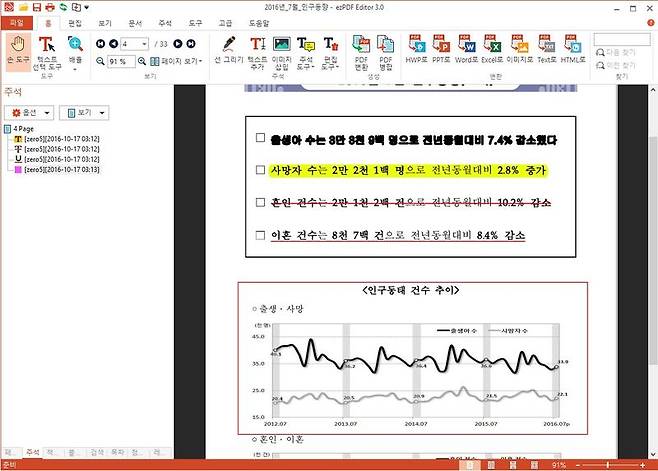Click the PDF Merge (PDF 병합) icon
Image resolution: width=658 pixels, height=471 pixels.
385,53
